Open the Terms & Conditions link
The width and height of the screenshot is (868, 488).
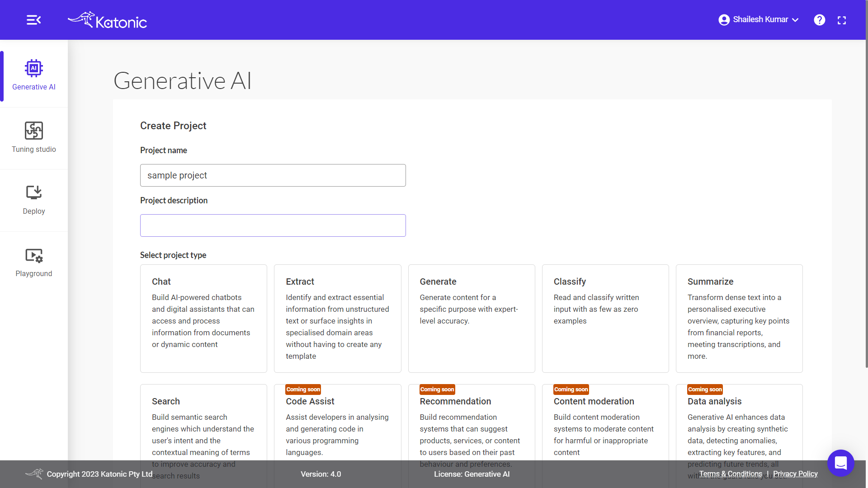point(731,474)
